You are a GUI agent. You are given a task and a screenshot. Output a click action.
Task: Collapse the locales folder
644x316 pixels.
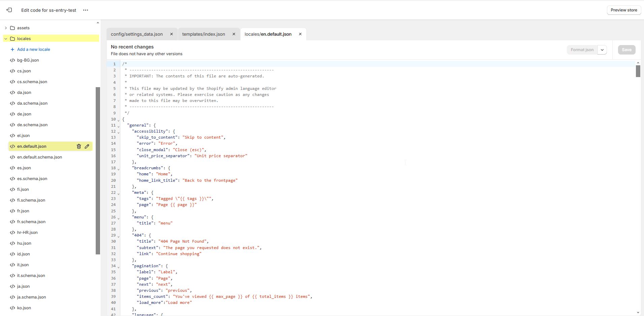(6, 39)
